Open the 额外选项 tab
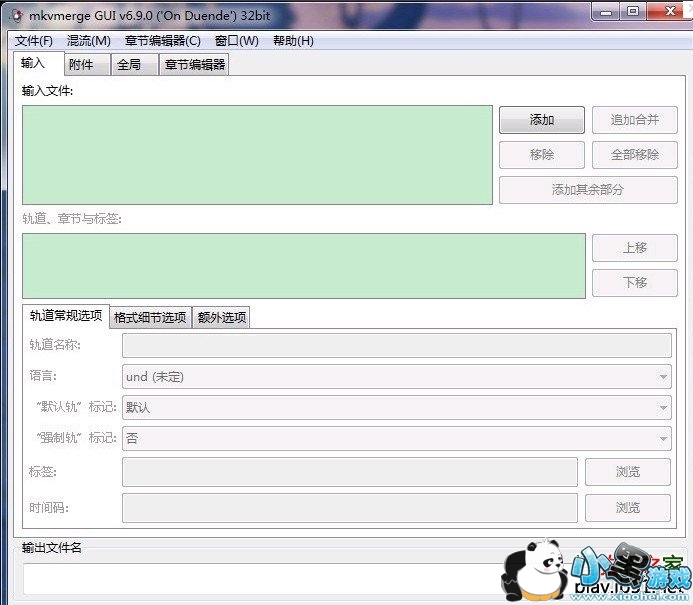The width and height of the screenshot is (693, 605). click(221, 317)
